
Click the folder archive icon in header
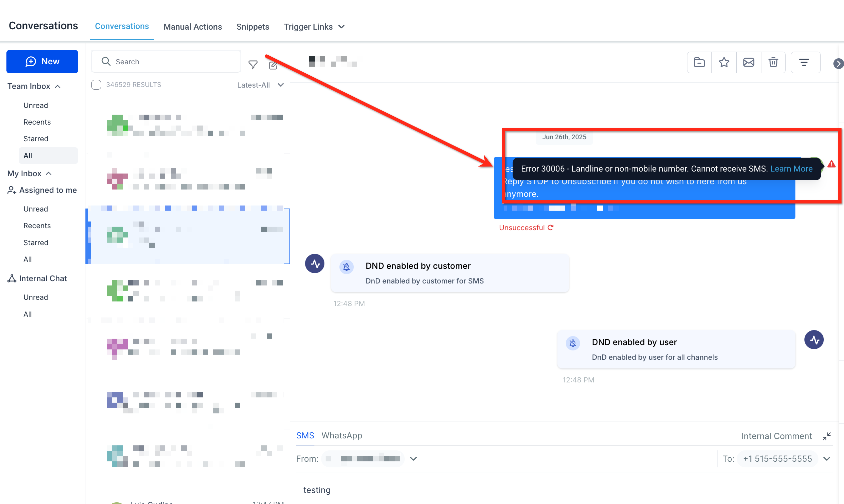pyautogui.click(x=699, y=63)
